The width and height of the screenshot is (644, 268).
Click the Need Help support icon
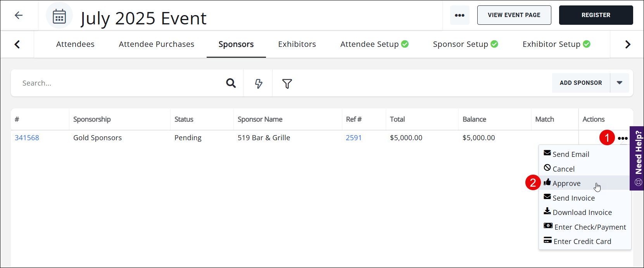(638, 182)
